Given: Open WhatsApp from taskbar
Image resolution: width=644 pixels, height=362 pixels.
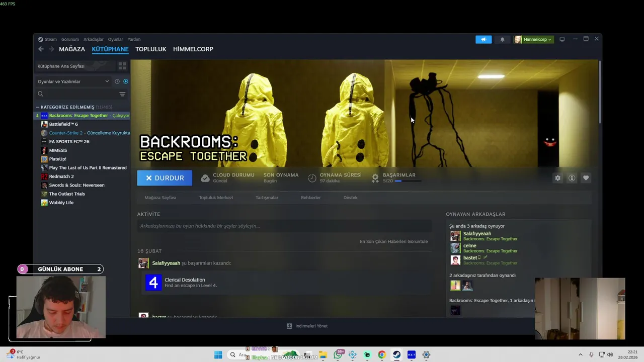Looking at the screenshot, I should (338, 355).
